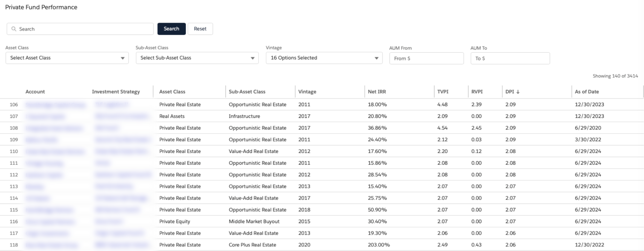Click the As of Date column header
This screenshot has width=644, height=251.
[586, 92]
